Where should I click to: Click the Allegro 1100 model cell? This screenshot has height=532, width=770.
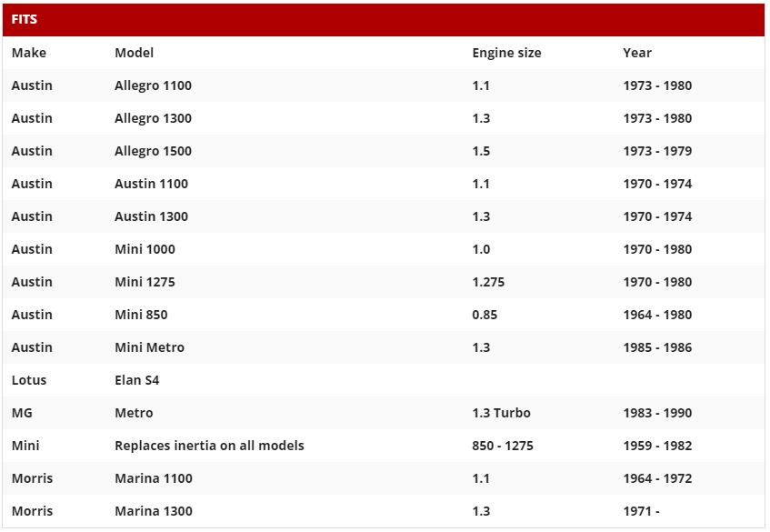(153, 85)
